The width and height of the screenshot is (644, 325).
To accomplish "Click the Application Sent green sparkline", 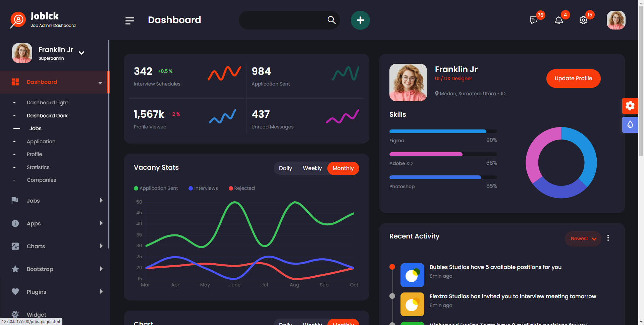I will 346,73.
